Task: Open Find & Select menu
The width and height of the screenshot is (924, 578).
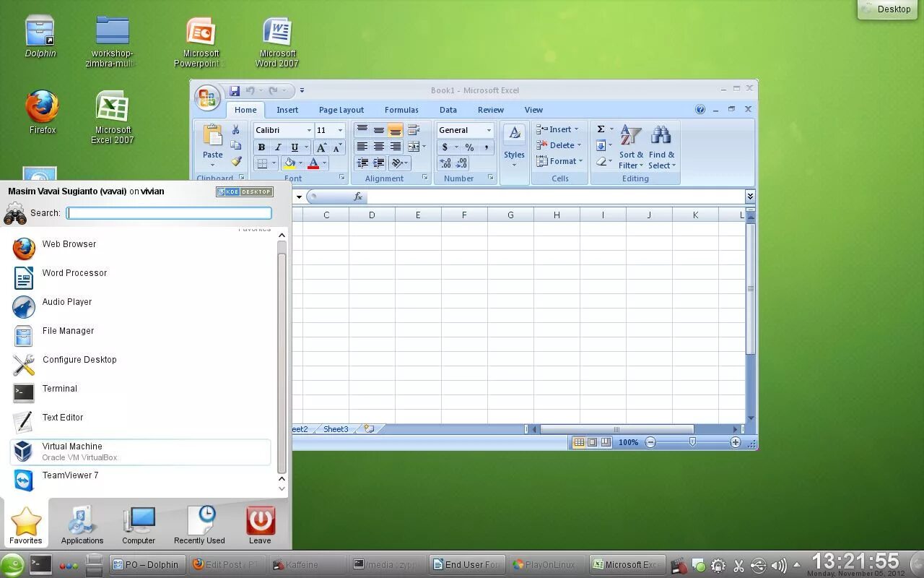Action: coord(661,148)
